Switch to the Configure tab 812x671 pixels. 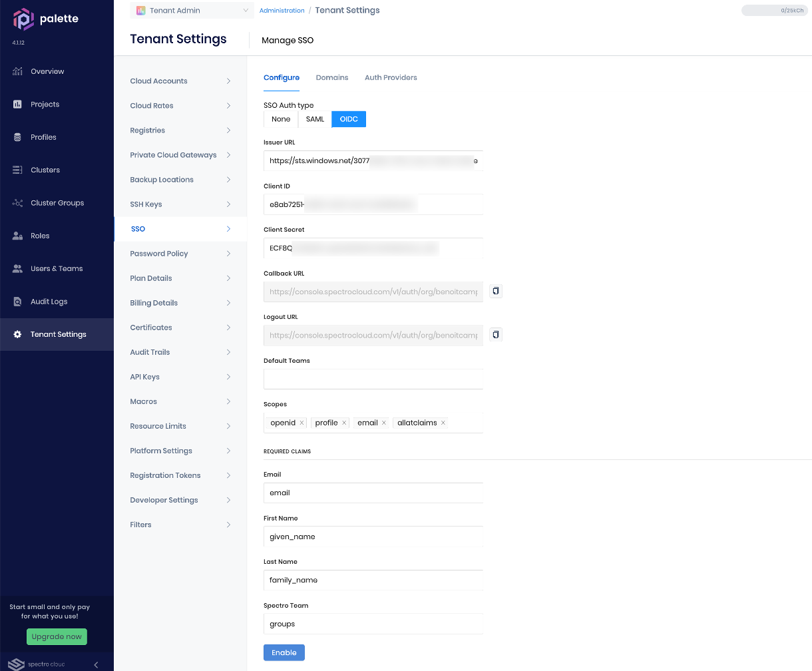(282, 78)
